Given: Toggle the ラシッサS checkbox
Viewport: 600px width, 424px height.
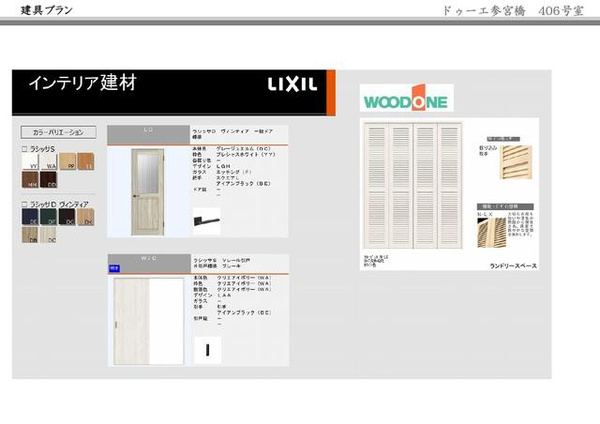Looking at the screenshot, I should 25,149.
